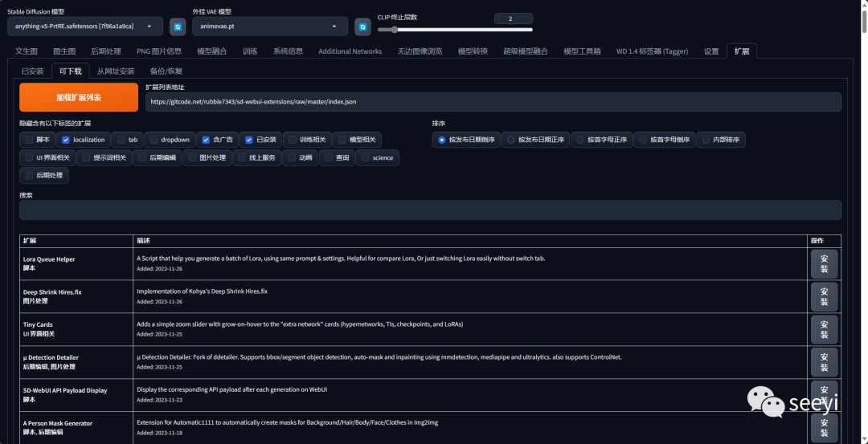The width and height of the screenshot is (868, 444).
Task: Refresh the Stable Diffusion checkpoint list
Action: tap(178, 26)
